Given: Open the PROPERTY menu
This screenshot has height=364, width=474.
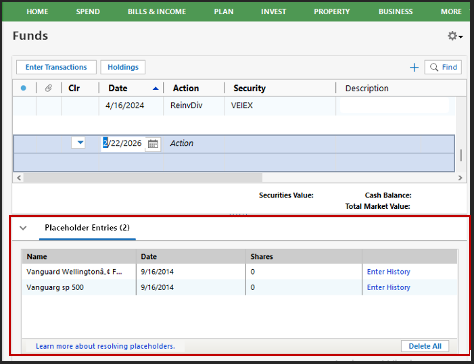Looking at the screenshot, I should (x=332, y=11).
